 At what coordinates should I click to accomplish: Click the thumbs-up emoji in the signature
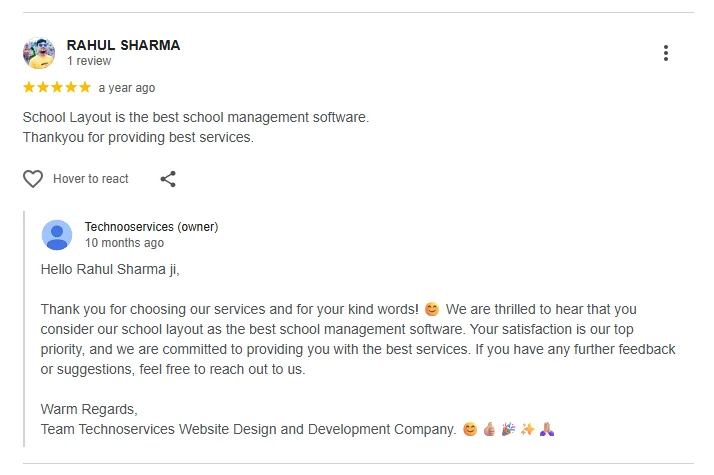click(489, 429)
